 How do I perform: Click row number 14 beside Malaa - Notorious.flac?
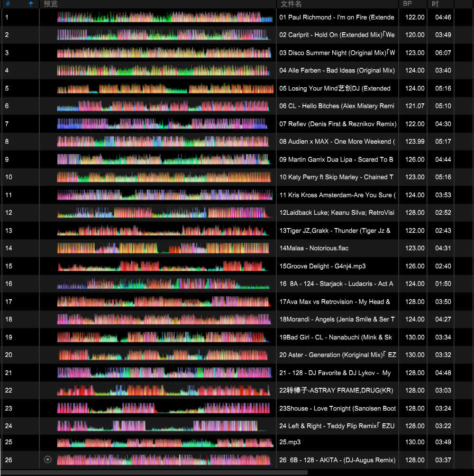9,248
